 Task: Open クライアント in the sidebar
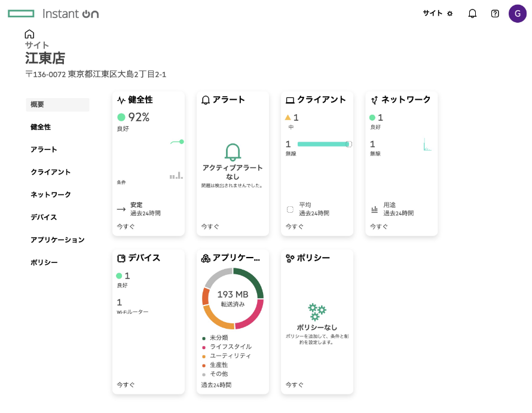coord(51,172)
